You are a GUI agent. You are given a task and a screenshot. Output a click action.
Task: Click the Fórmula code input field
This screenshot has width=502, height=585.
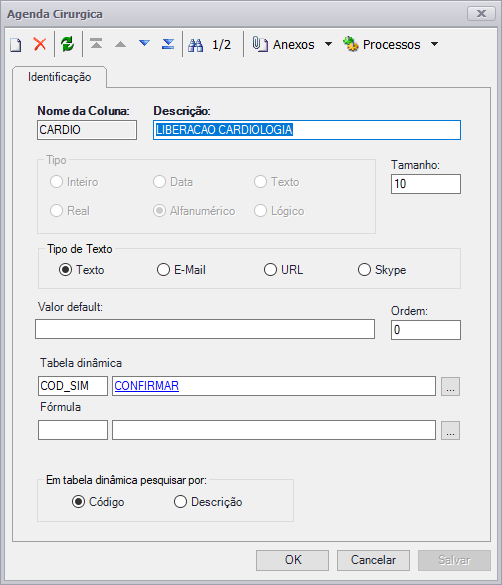tap(73, 430)
